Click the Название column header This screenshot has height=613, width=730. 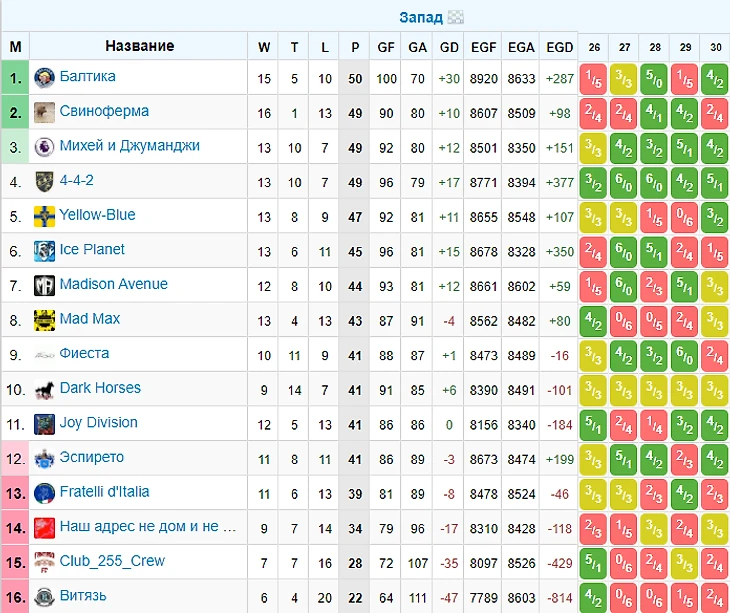click(139, 46)
